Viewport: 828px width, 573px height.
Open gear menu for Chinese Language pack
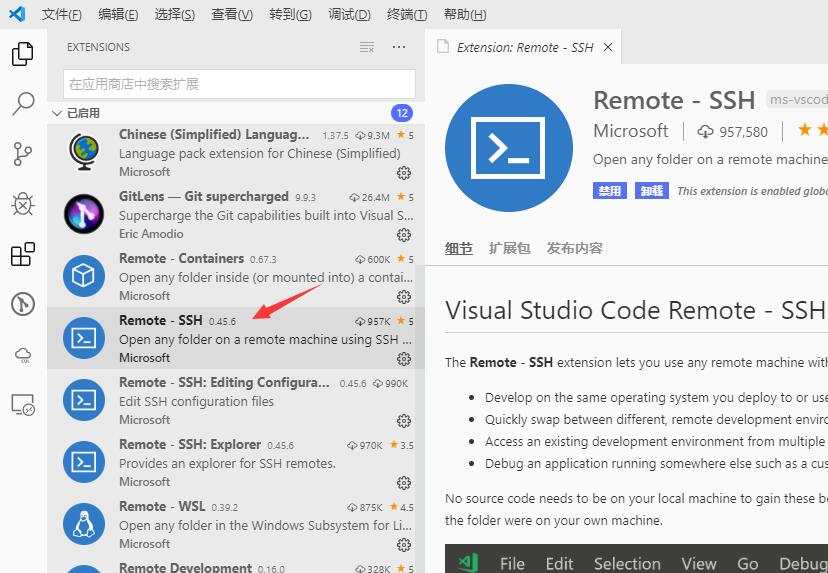404,173
